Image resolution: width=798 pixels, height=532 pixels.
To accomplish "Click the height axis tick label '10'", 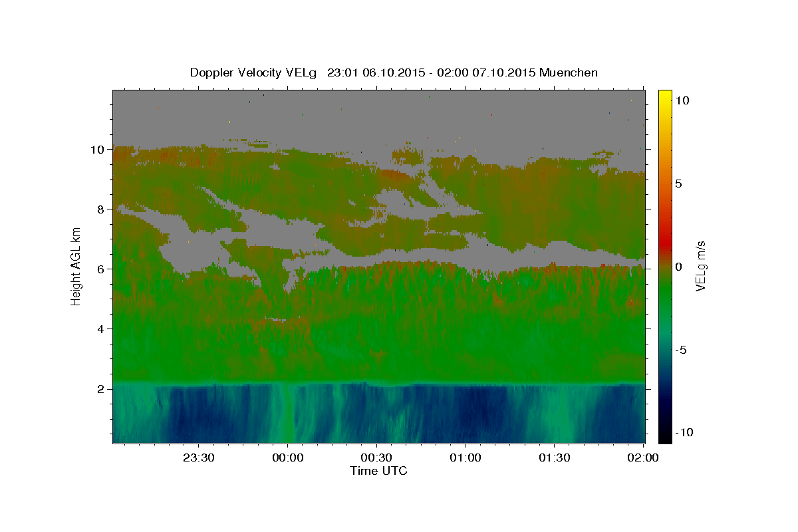I will (x=98, y=150).
